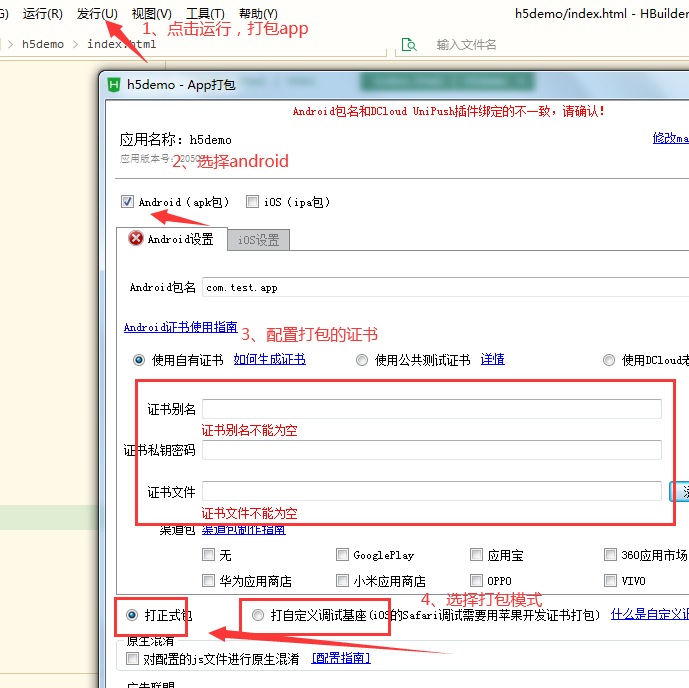Viewport: 689px width, 688px height.
Task: Open the 渠道包制作指南 link
Action: point(243,530)
